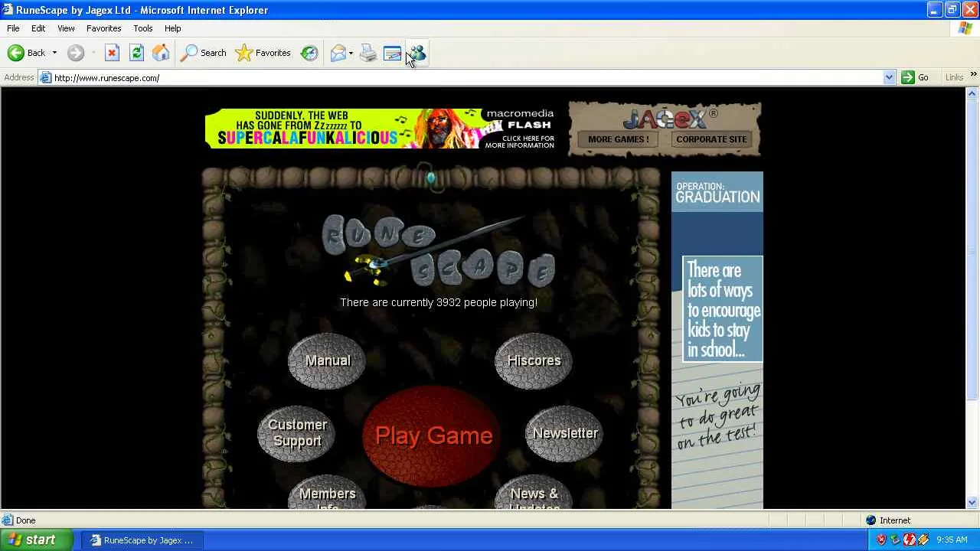Open the Newsletter stone button
Image resolution: width=980 pixels, height=551 pixels.
pos(565,433)
